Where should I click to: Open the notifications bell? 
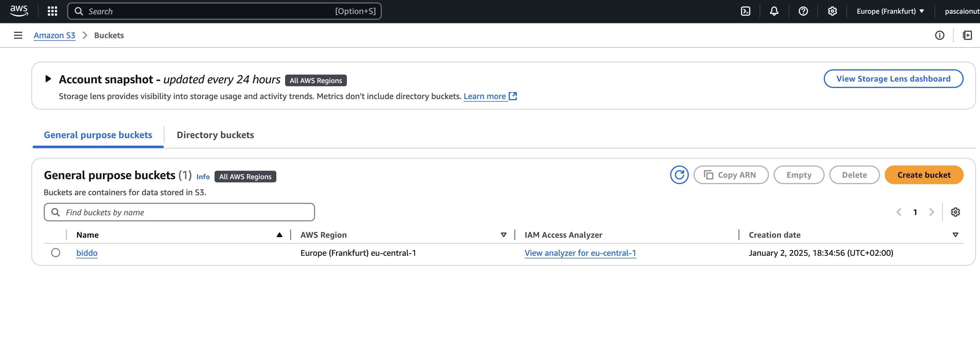click(x=774, y=11)
